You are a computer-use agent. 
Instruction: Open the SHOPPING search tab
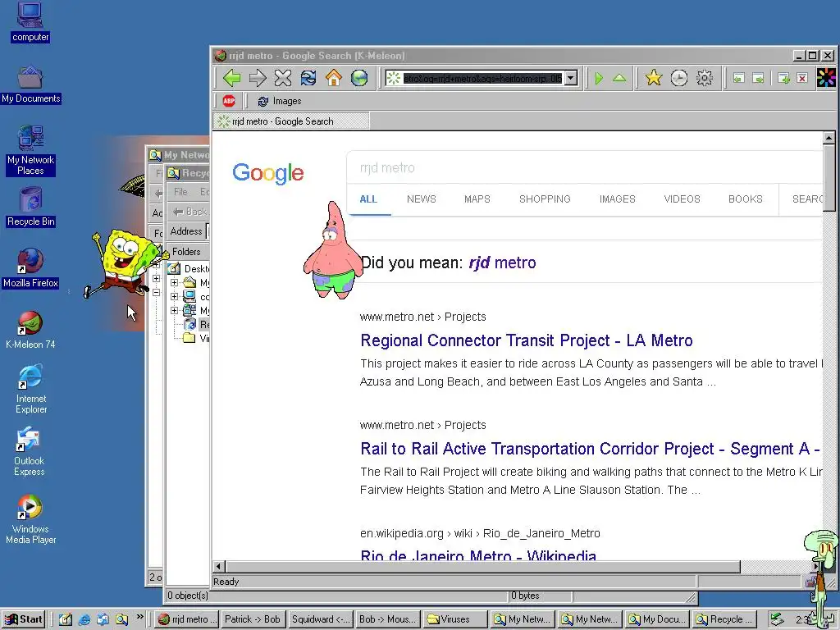tap(545, 199)
